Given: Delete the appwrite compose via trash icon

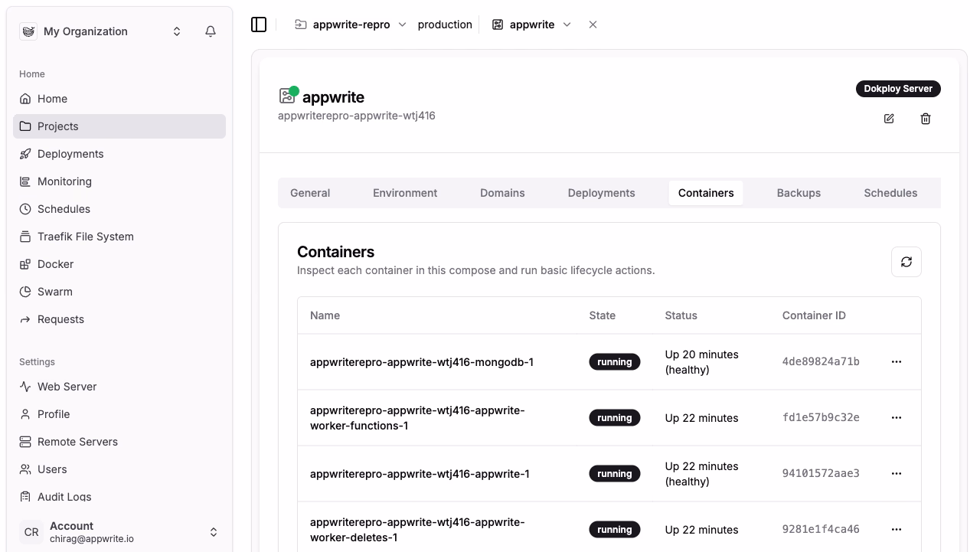Looking at the screenshot, I should pyautogui.click(x=926, y=119).
